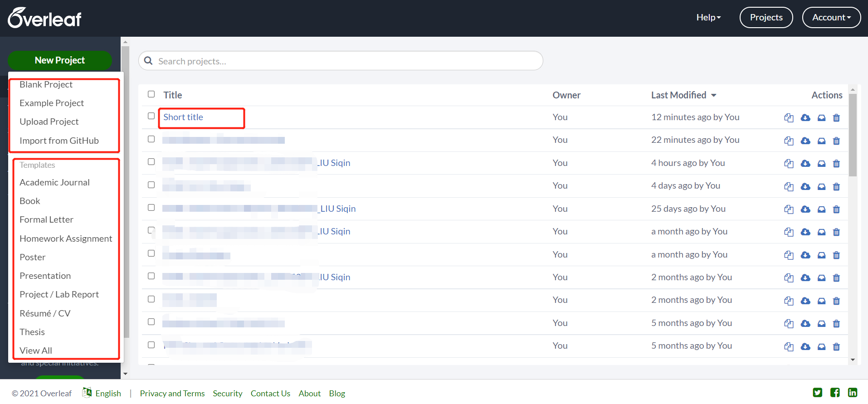868x404 pixels.
Task: Select Import from GitHub menu entry
Action: point(59,141)
